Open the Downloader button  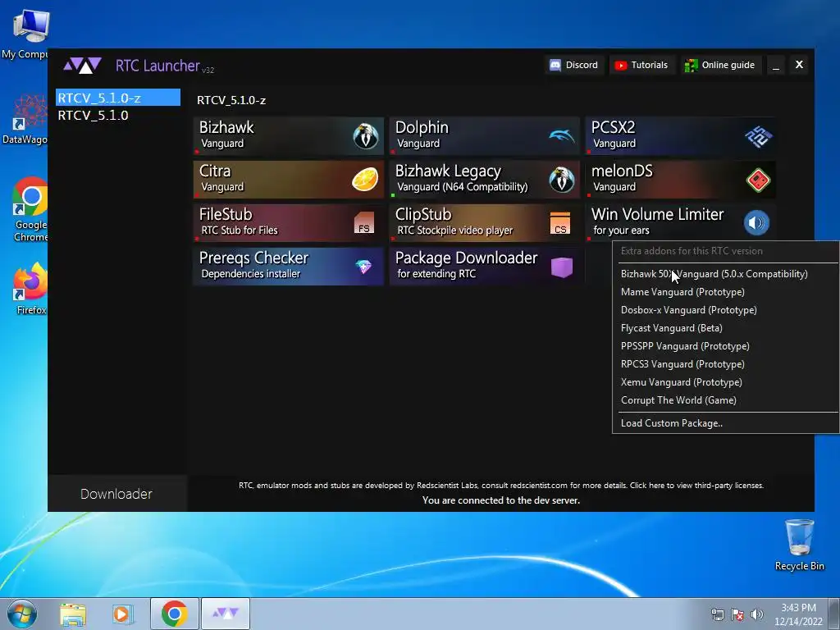tap(116, 493)
